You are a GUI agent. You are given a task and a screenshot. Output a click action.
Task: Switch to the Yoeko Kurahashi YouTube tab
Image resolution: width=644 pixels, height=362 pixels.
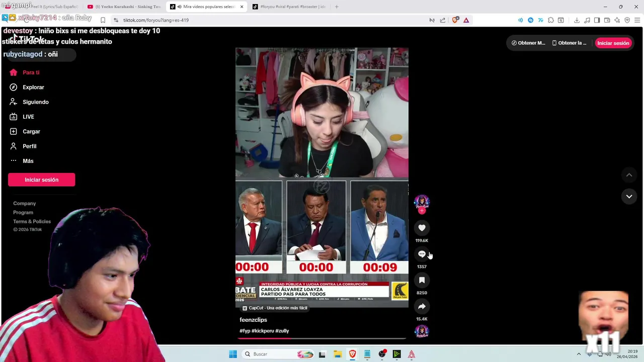[125, 7]
